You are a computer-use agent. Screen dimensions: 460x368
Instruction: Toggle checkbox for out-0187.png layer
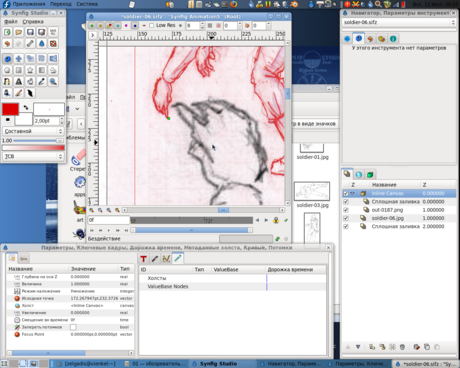tap(346, 210)
